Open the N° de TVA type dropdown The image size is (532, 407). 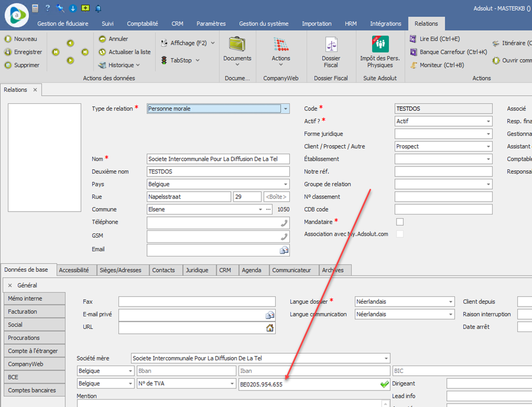[x=232, y=384]
